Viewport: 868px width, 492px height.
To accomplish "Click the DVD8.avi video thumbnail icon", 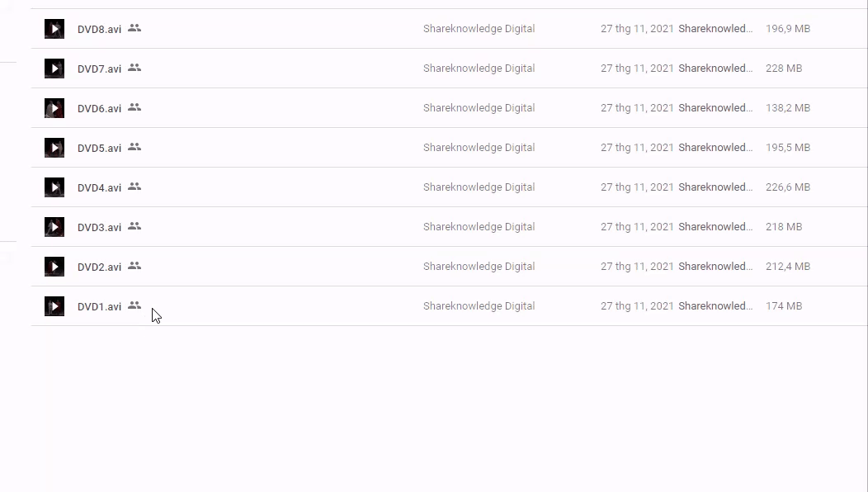I will [54, 29].
